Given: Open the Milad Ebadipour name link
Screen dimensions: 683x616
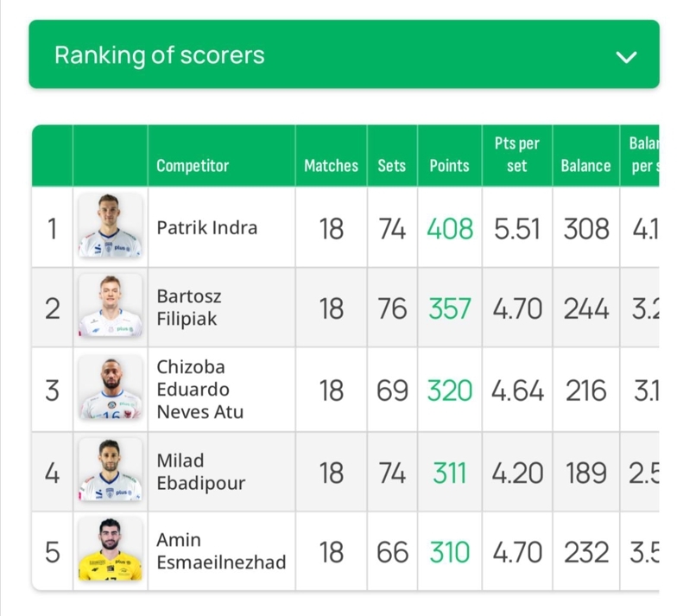Looking at the screenshot, I should (201, 472).
